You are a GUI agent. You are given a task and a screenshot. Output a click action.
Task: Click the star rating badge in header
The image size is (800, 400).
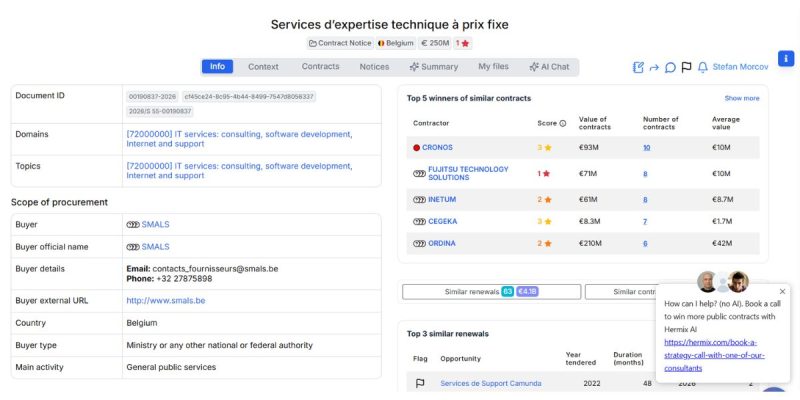pos(462,43)
